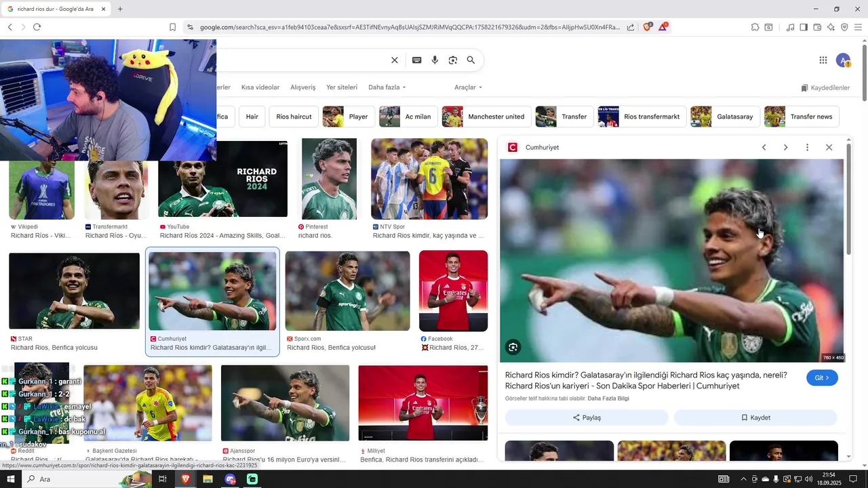Switch to Alışveriş tab

pyautogui.click(x=303, y=87)
